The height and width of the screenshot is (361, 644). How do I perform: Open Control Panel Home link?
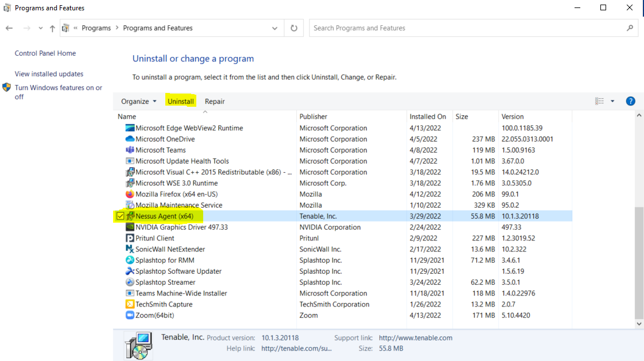[45, 53]
